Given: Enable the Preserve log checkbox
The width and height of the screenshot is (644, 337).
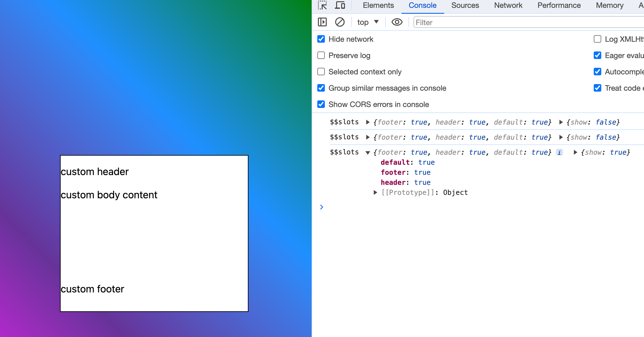Looking at the screenshot, I should [x=321, y=56].
